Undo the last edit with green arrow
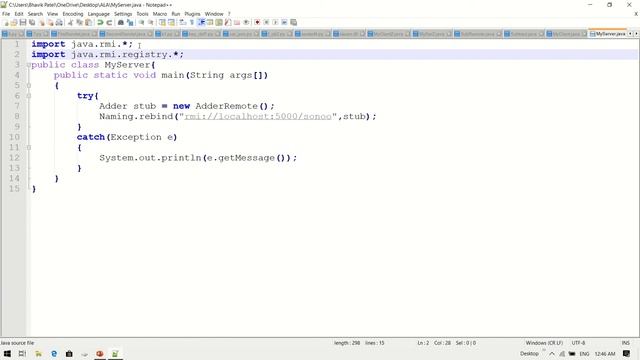Viewport: 640px width, 360px height. (x=100, y=22)
